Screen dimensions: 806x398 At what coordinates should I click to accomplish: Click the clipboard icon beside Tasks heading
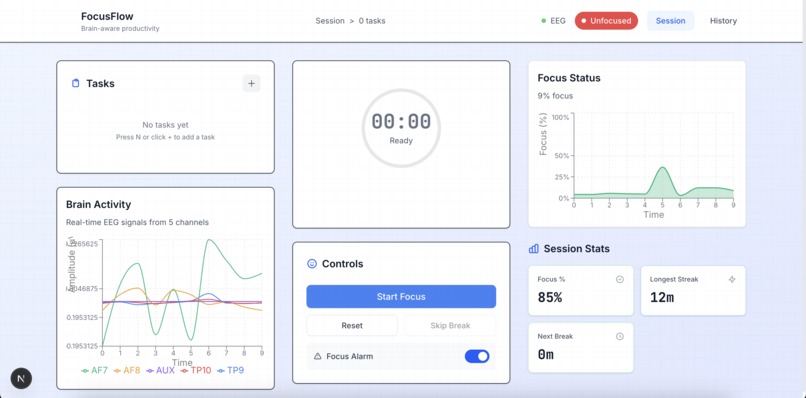click(76, 83)
